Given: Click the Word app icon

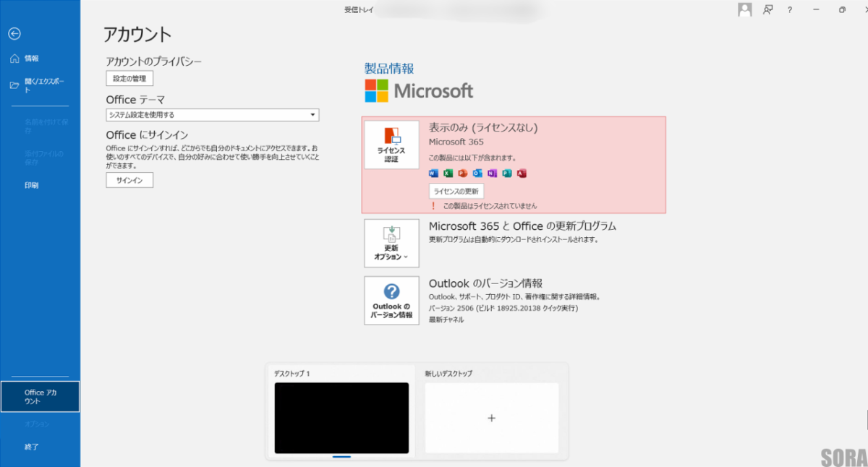Looking at the screenshot, I should click(434, 173).
